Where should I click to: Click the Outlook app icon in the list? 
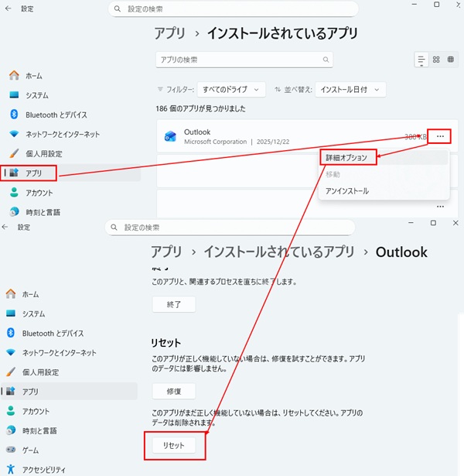(x=170, y=136)
